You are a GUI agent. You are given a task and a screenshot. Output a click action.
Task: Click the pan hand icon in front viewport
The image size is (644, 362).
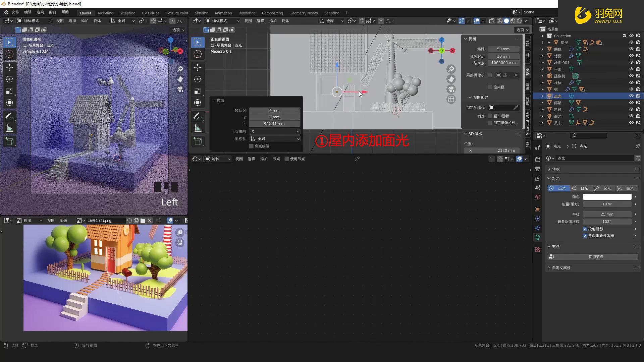click(451, 79)
